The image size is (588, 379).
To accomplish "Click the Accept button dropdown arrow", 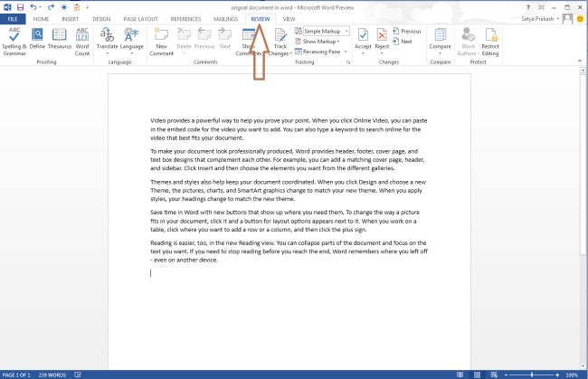I will (x=363, y=53).
